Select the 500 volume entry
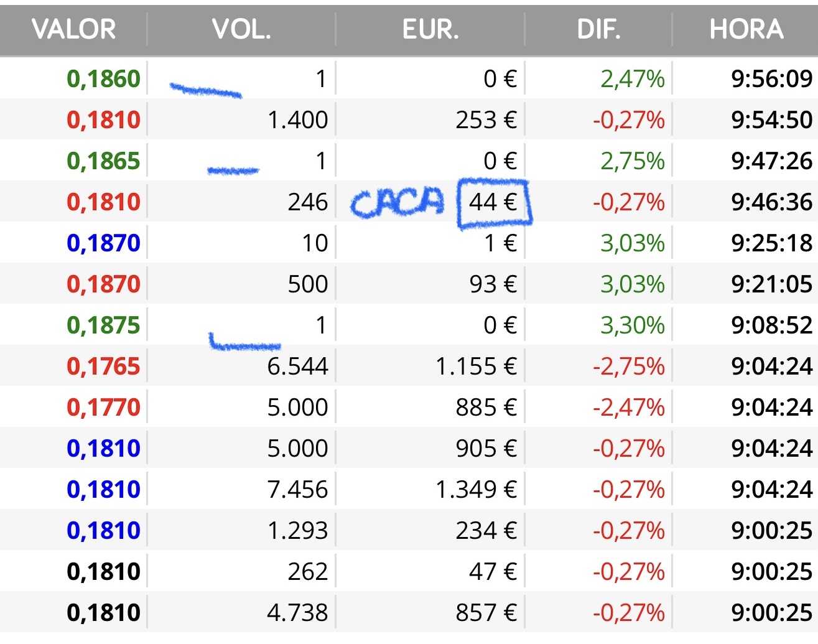This screenshot has width=818, height=644. pos(308,284)
